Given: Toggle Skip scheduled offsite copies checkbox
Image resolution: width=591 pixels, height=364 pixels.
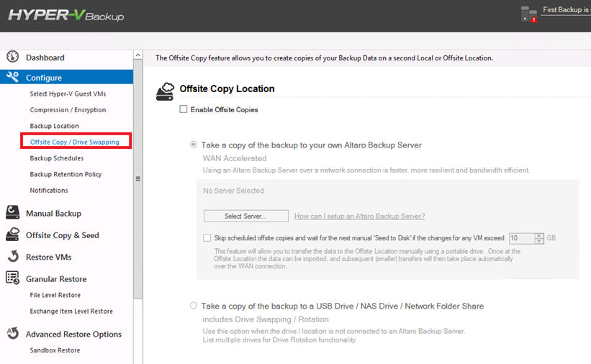Looking at the screenshot, I should tap(207, 238).
